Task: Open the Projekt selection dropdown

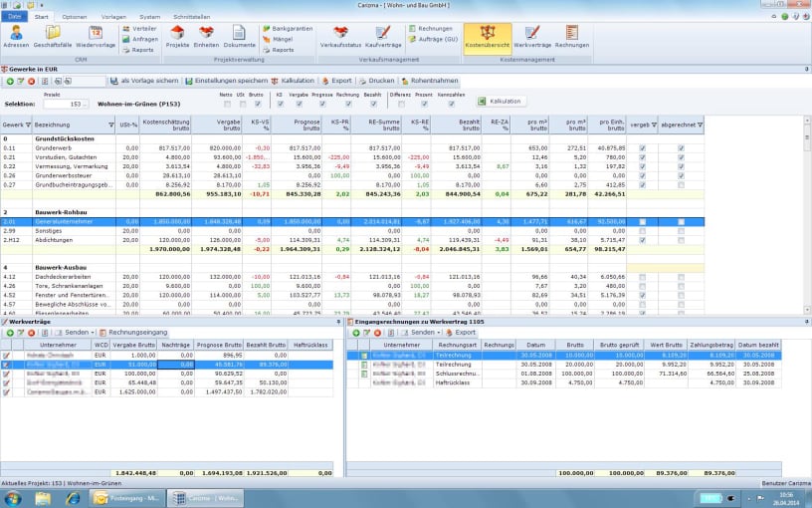Action: pos(84,103)
